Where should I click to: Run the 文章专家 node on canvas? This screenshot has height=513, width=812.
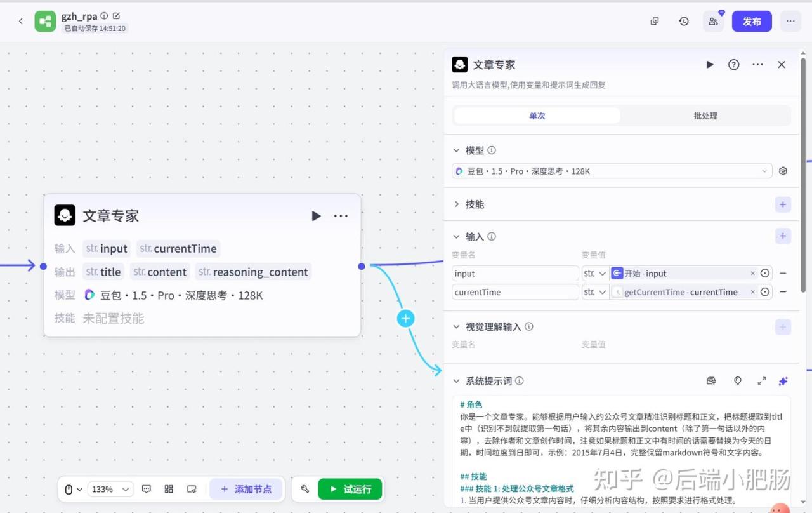(x=316, y=216)
